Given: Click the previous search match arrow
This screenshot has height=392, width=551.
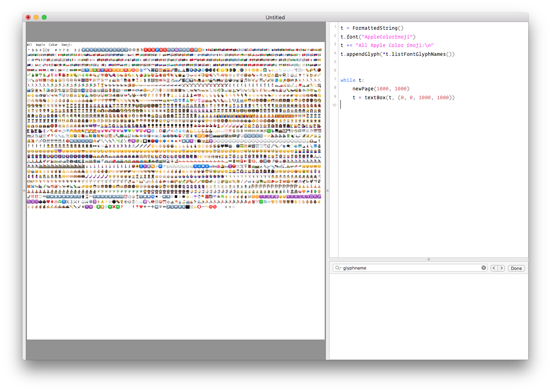Looking at the screenshot, I should point(494,268).
